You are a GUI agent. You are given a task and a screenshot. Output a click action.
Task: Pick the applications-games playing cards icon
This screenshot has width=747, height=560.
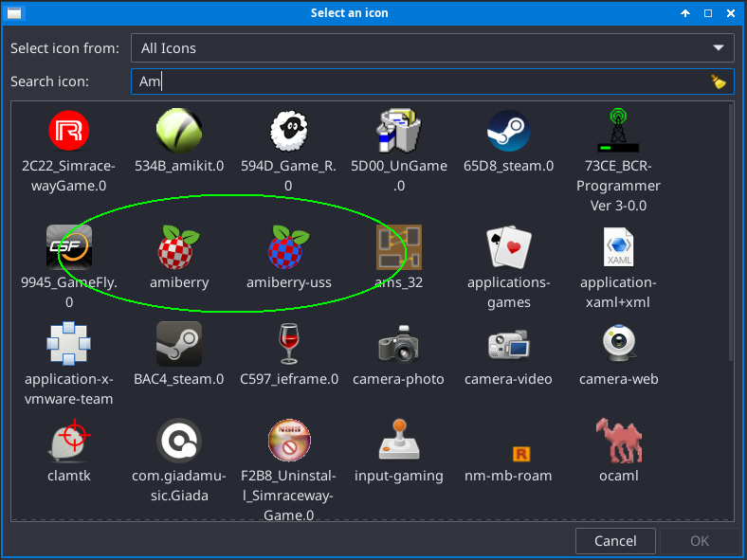point(508,247)
